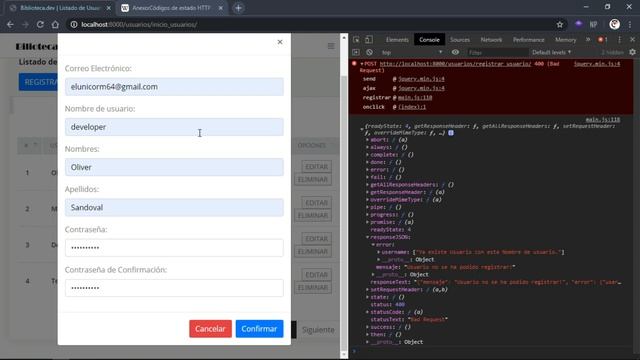640x360 pixels.
Task: Open jquery.min.js:4 link beside ajax
Action: 421,88
